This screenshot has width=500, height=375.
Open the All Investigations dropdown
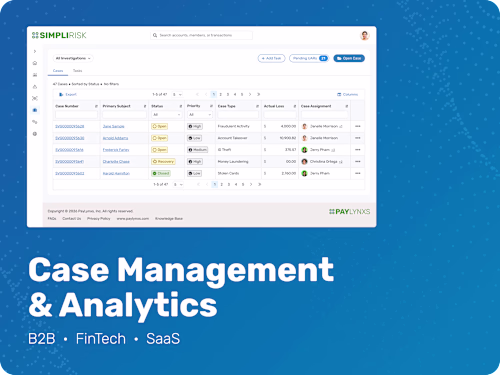73,58
